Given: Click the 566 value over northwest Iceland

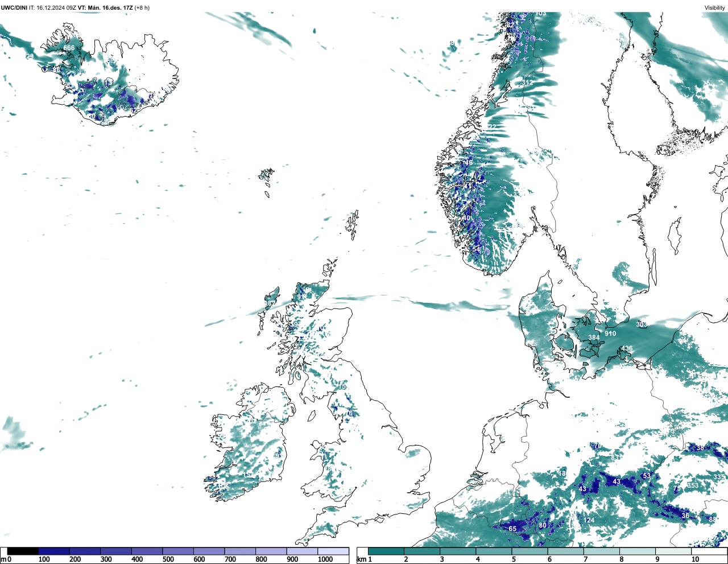Looking at the screenshot, I should [x=69, y=48].
